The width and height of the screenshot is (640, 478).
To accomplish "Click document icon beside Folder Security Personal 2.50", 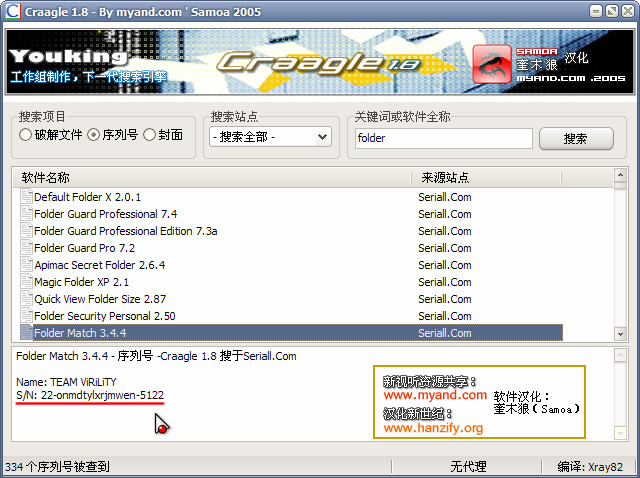I will (27, 316).
